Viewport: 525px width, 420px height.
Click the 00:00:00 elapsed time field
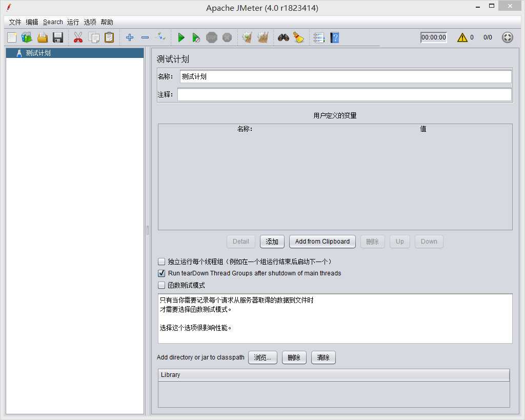[x=433, y=37]
